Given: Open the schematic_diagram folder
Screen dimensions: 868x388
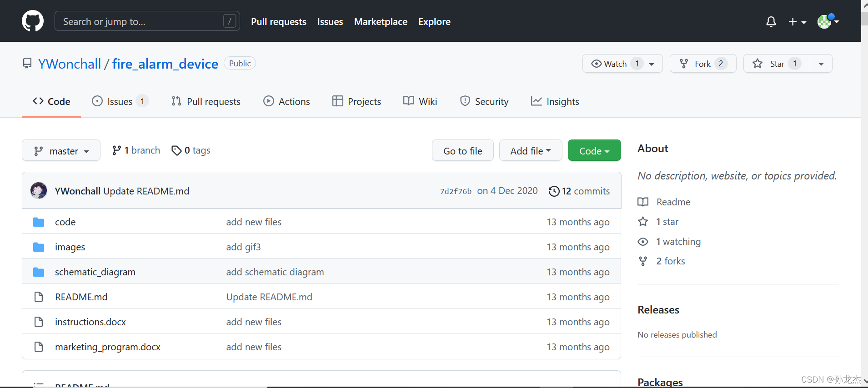Looking at the screenshot, I should coord(95,272).
